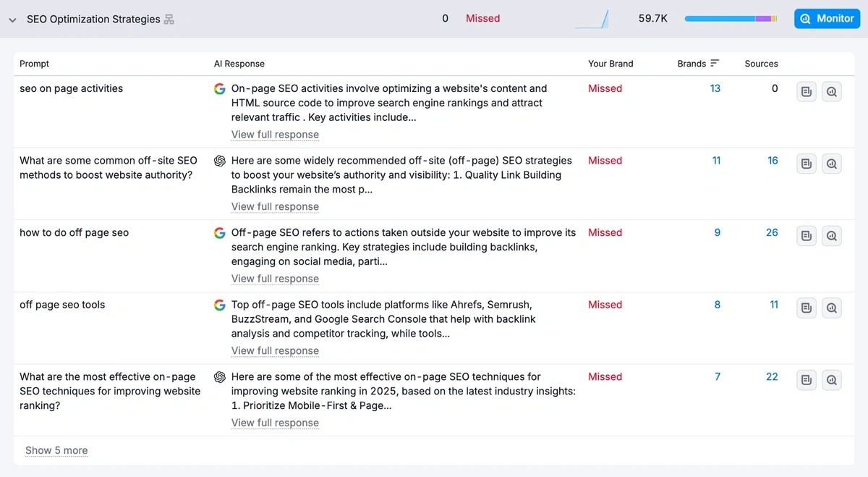Click magnifier icon for 'how to do off page seo'
This screenshot has width=868, height=477.
832,236
